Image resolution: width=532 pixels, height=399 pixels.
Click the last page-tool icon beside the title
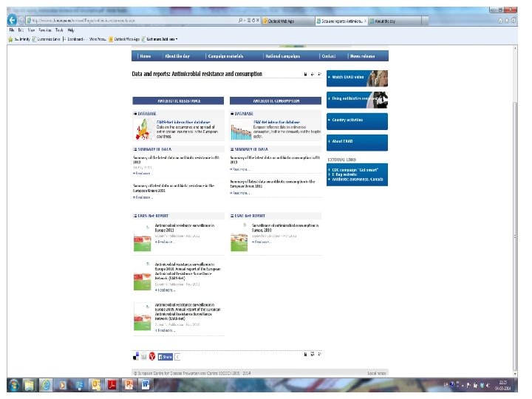(319, 74)
